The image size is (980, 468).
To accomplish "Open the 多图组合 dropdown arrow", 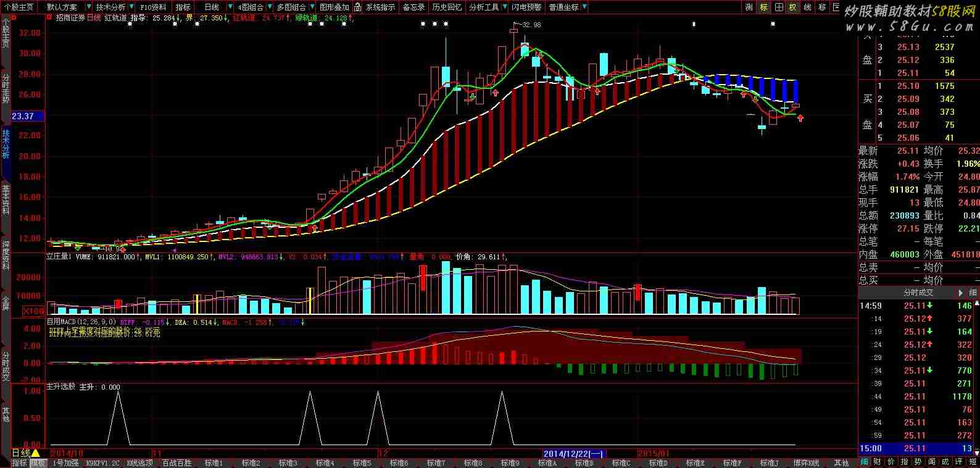I will 313,7.
